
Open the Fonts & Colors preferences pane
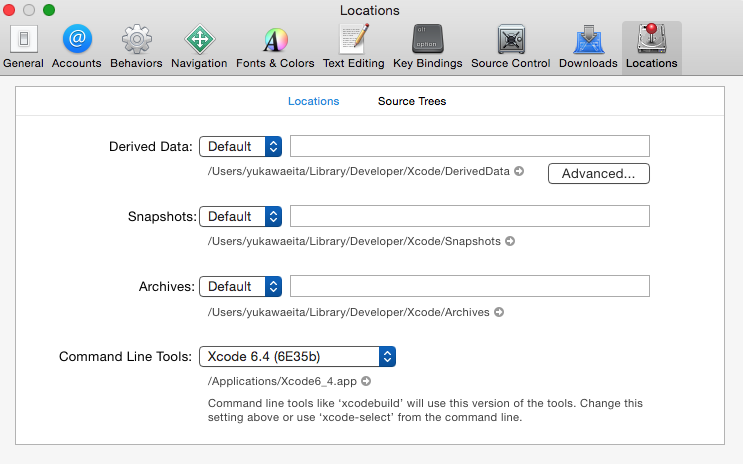coord(275,47)
